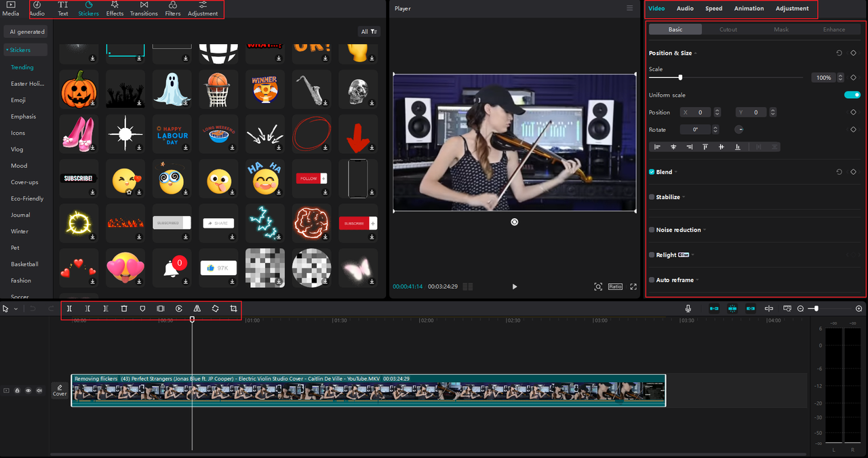Click the Scale slider handle
The image size is (868, 458).
(680, 77)
